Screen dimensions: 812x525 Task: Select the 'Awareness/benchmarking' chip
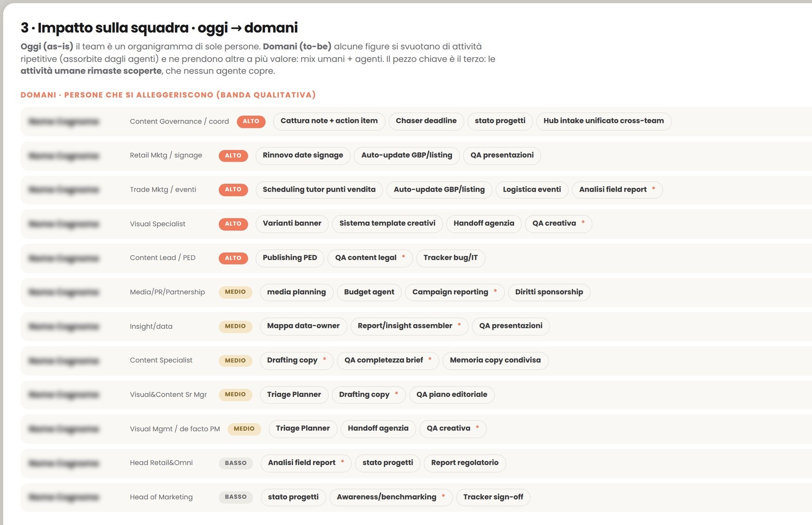(x=391, y=497)
